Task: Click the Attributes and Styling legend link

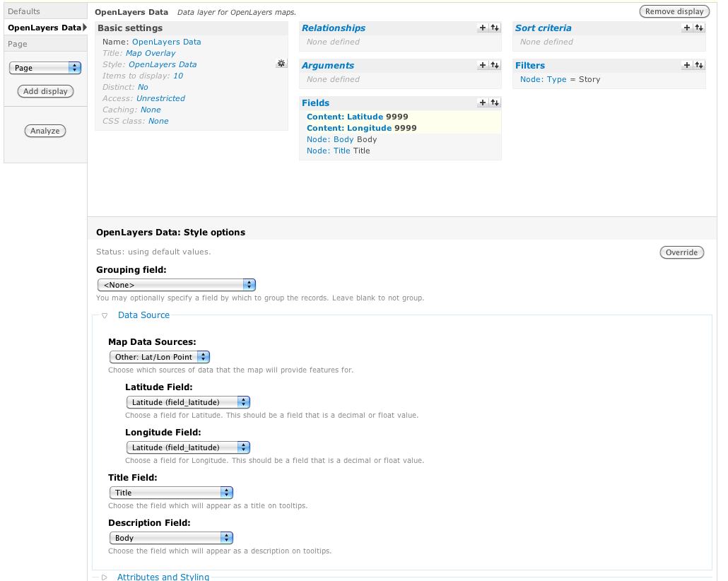Action: pos(163,576)
